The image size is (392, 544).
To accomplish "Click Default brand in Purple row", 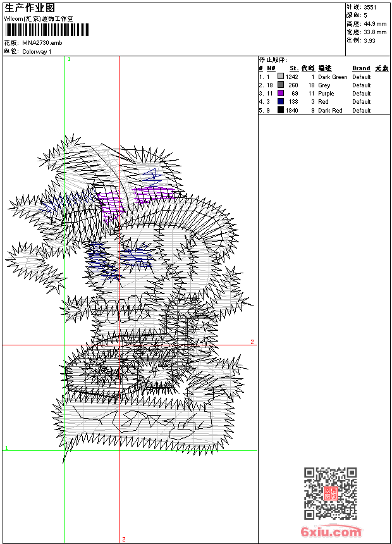I will click(x=362, y=94).
